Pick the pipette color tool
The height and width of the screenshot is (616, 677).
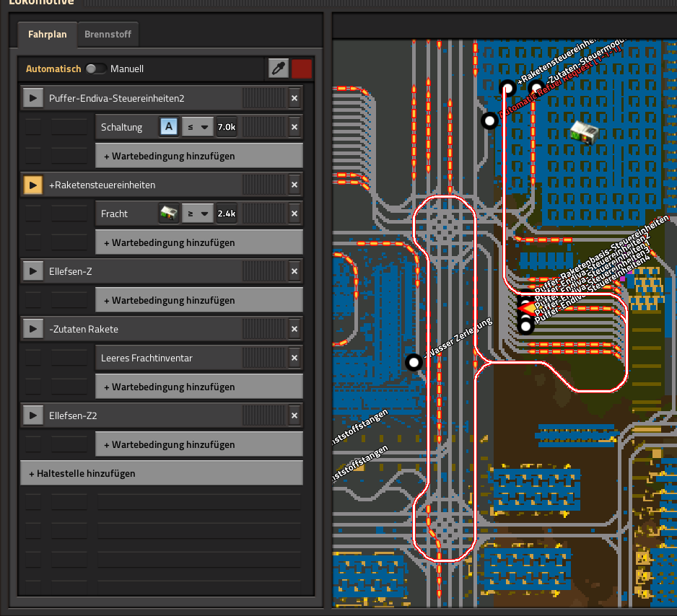(279, 69)
